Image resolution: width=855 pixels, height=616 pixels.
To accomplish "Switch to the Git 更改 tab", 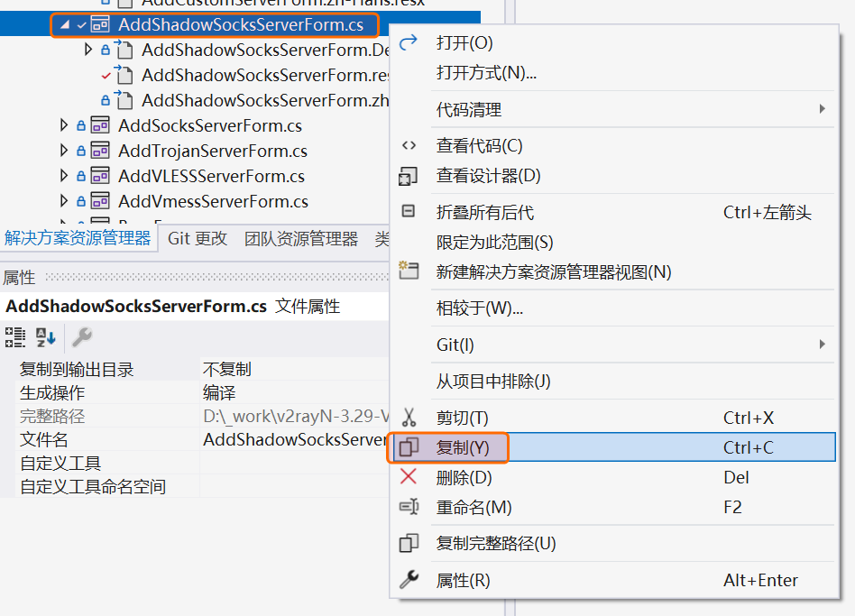I will tap(198, 239).
